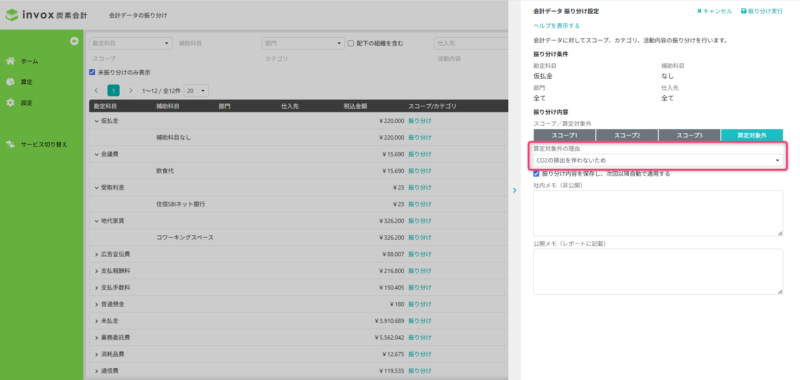Collapse sidebar with the arrow icon
Viewport: 800px width, 380px height.
point(74,41)
